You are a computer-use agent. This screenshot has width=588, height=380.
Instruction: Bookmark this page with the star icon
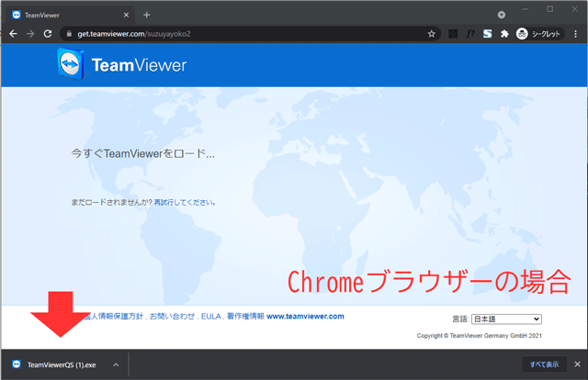[x=431, y=34]
